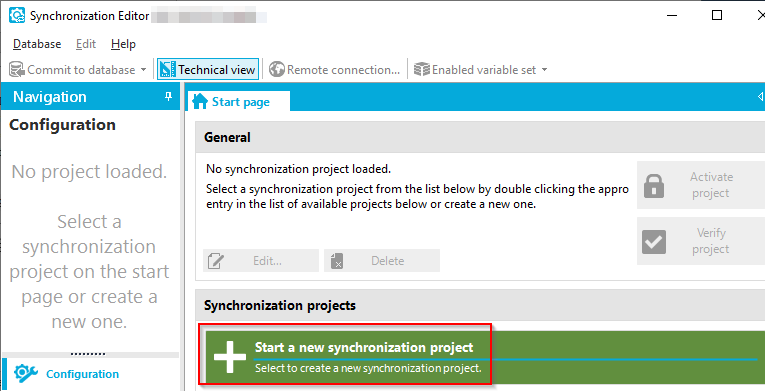765x391 pixels.
Task: Toggle the Technical view button
Action: (x=208, y=70)
